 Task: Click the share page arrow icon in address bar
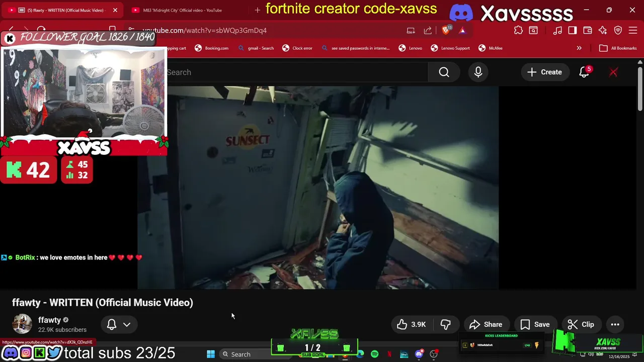428,30
